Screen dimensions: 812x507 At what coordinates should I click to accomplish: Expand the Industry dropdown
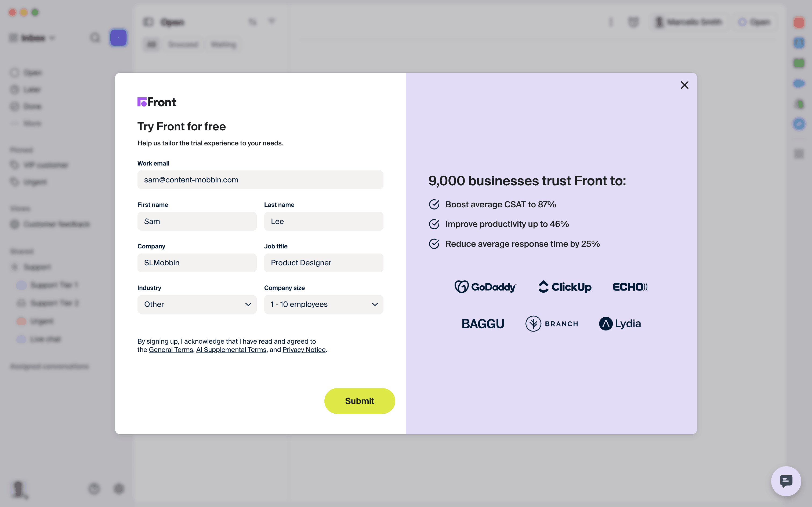point(197,304)
